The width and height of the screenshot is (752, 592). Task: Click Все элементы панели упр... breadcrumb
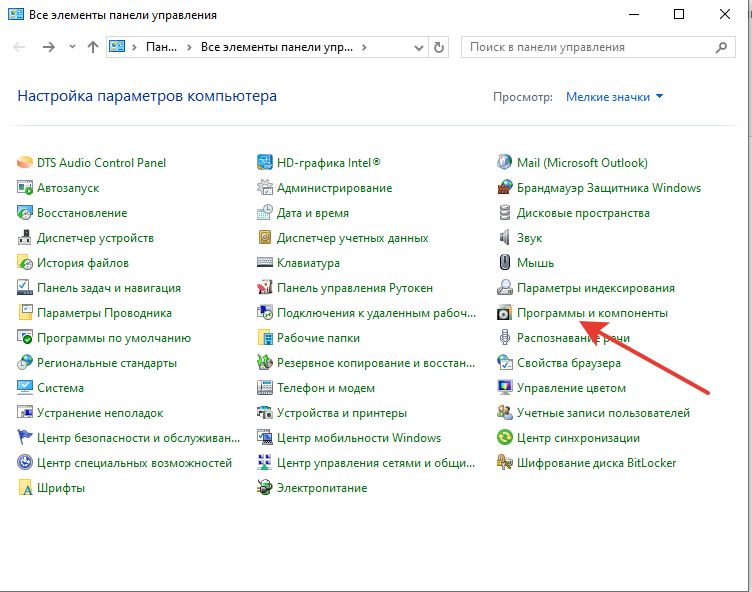point(277,47)
